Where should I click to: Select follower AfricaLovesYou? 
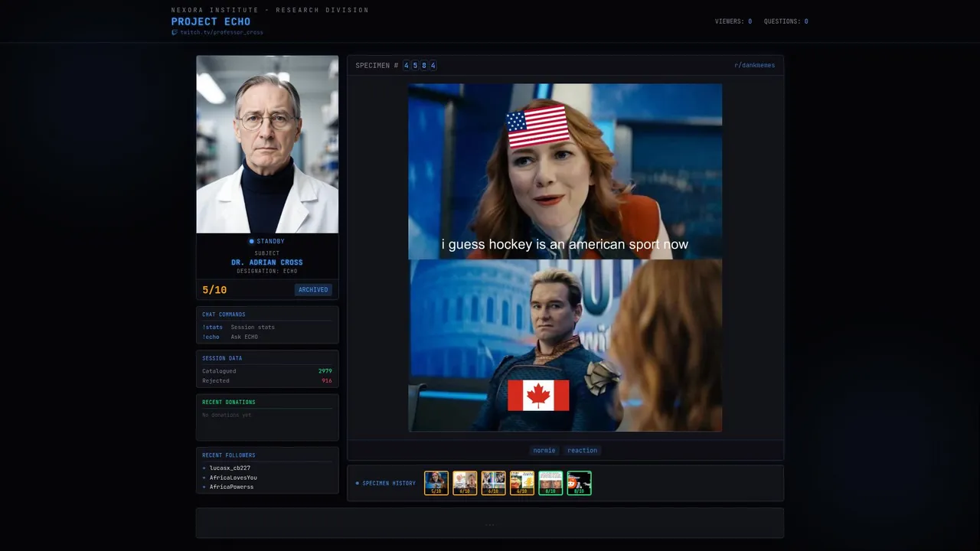pos(233,478)
